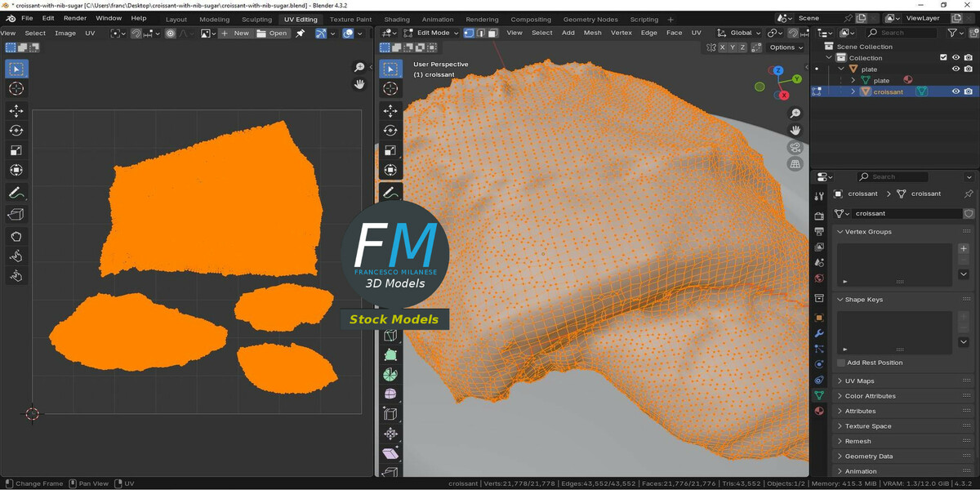980x490 pixels.
Task: Toggle visibility eye of the plate object
Action: 955,69
